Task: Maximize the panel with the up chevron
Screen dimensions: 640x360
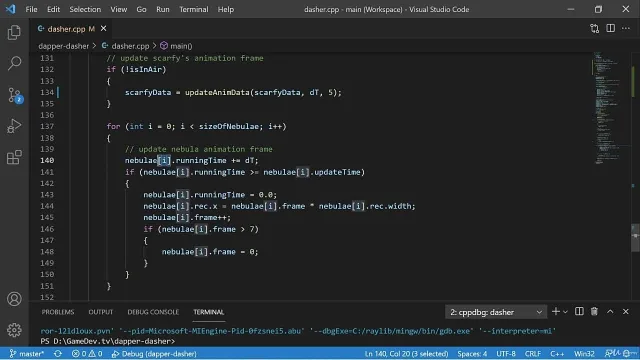Action: coord(610,312)
